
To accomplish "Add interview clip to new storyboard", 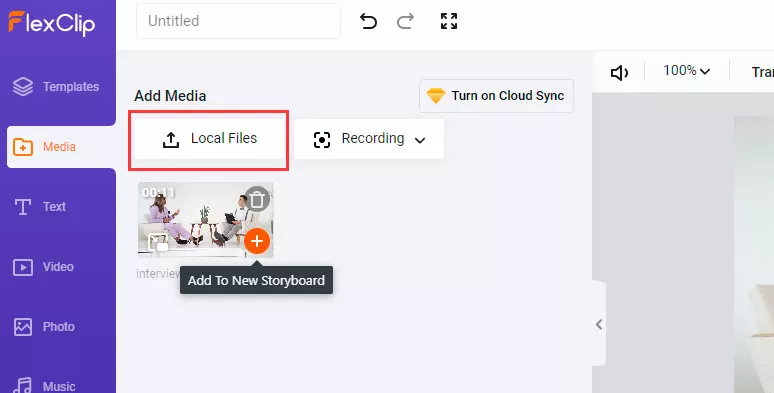I will click(257, 241).
